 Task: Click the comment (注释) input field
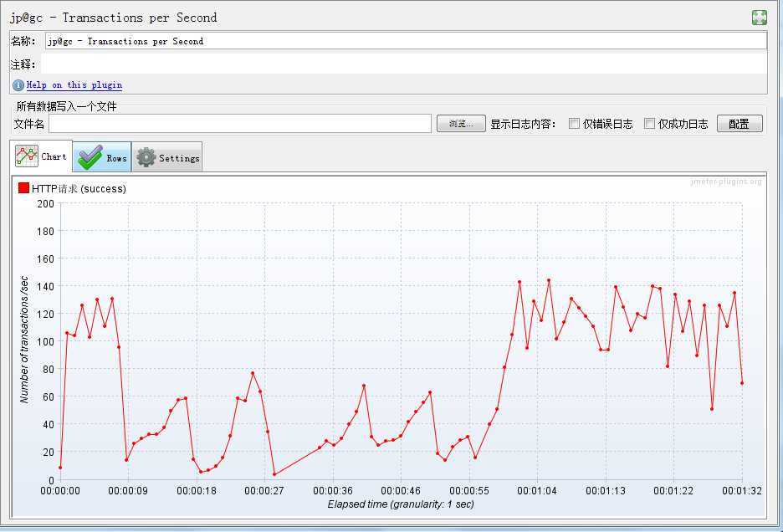(403, 64)
